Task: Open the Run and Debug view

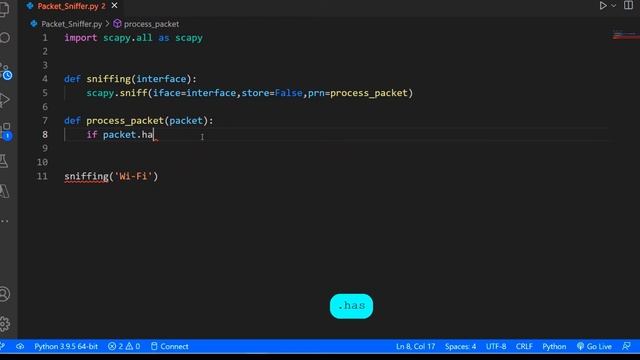Action: (x=5, y=100)
